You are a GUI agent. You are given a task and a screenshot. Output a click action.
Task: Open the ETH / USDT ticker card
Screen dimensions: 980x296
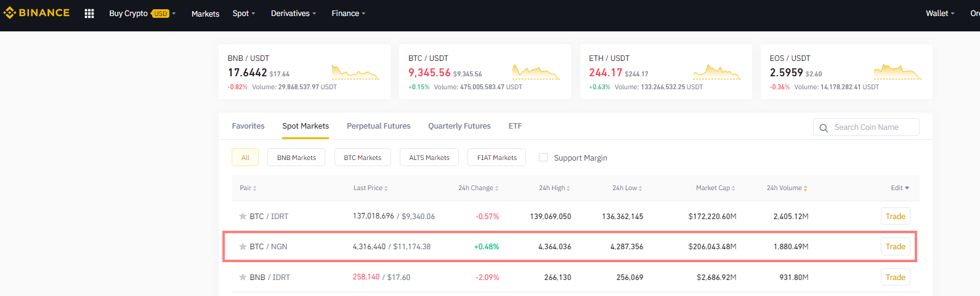pyautogui.click(x=666, y=71)
